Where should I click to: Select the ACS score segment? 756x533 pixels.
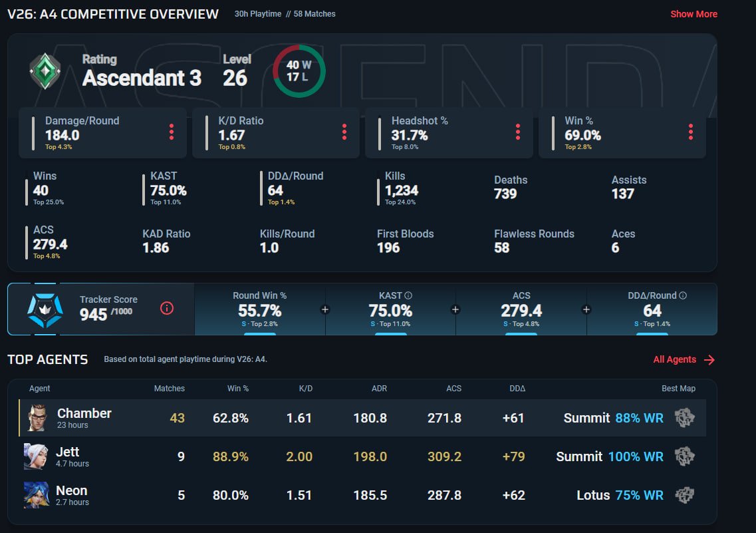[x=521, y=309]
